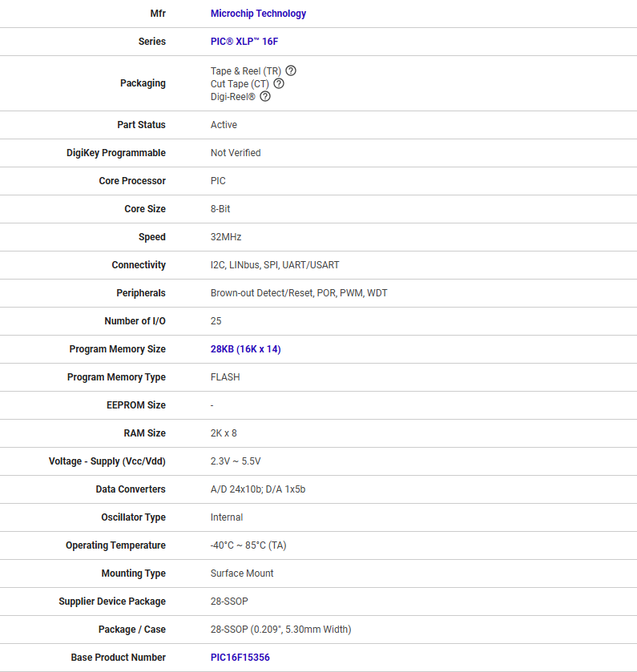Click the 'Part Status' row label
Viewport: 637px width, 672px height.
141,125
